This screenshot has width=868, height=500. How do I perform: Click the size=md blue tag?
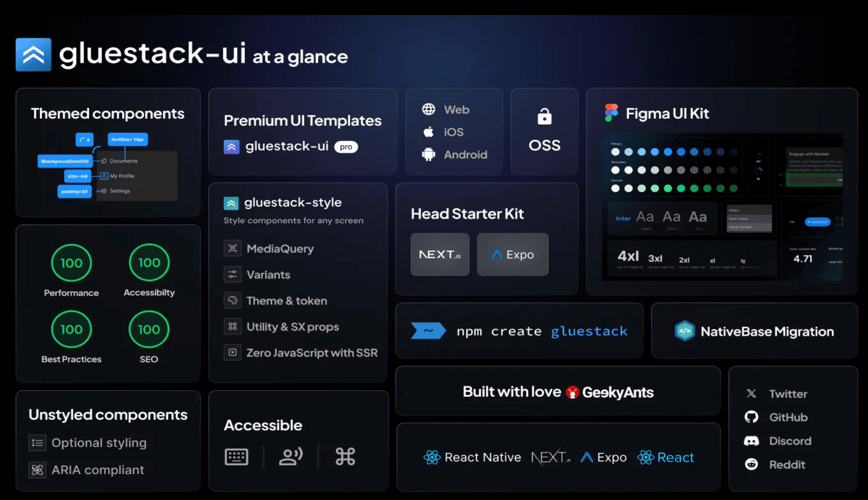(77, 176)
